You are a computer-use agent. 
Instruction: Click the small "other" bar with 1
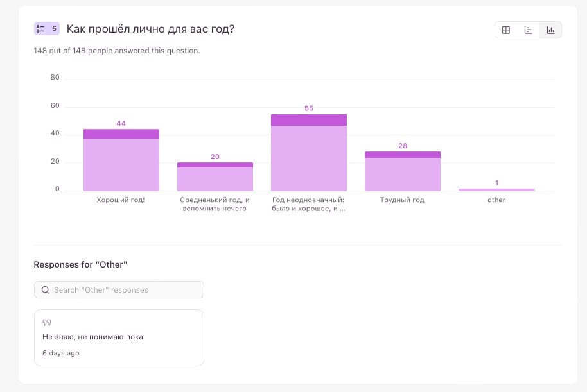(x=496, y=190)
